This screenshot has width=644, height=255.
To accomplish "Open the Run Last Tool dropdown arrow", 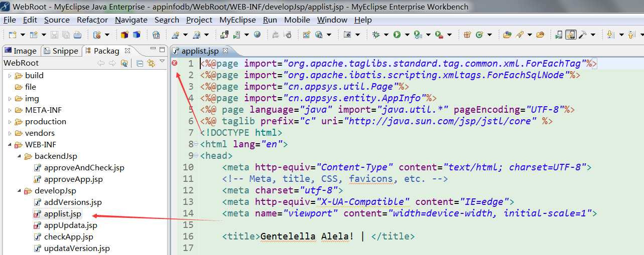I will pyautogui.click(x=449, y=35).
